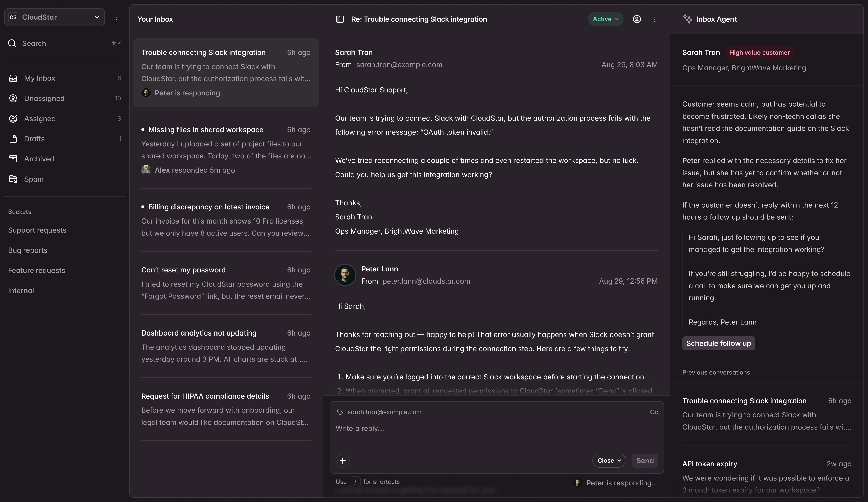This screenshot has width=868, height=502.
Task: Click the reply arrow beside sarah.tran@example.com
Action: (339, 412)
